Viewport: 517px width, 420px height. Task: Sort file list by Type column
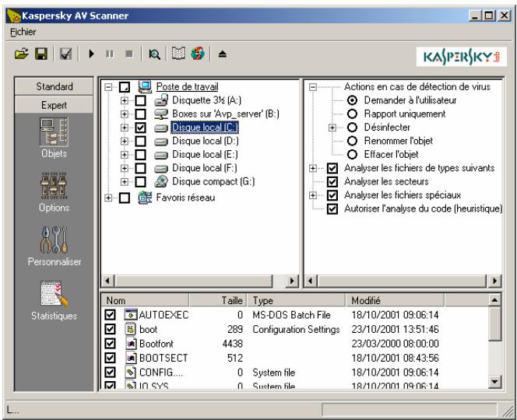click(x=297, y=300)
